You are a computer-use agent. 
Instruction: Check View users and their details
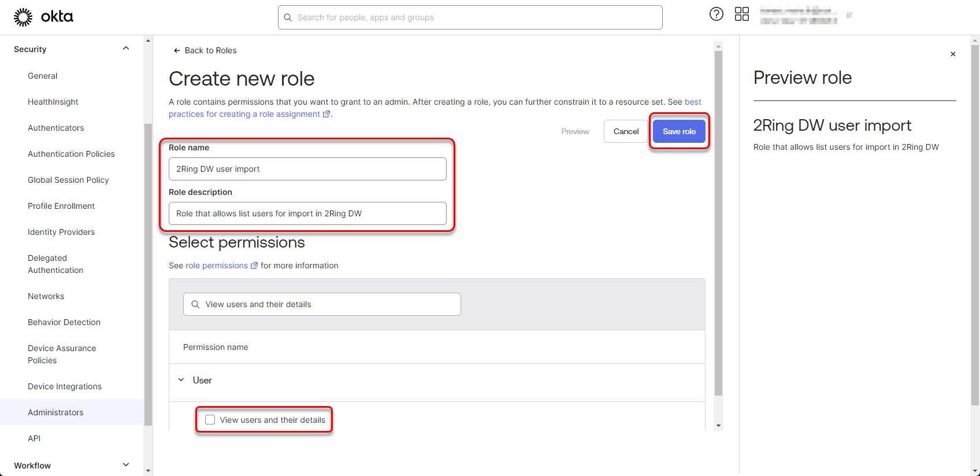click(x=210, y=420)
